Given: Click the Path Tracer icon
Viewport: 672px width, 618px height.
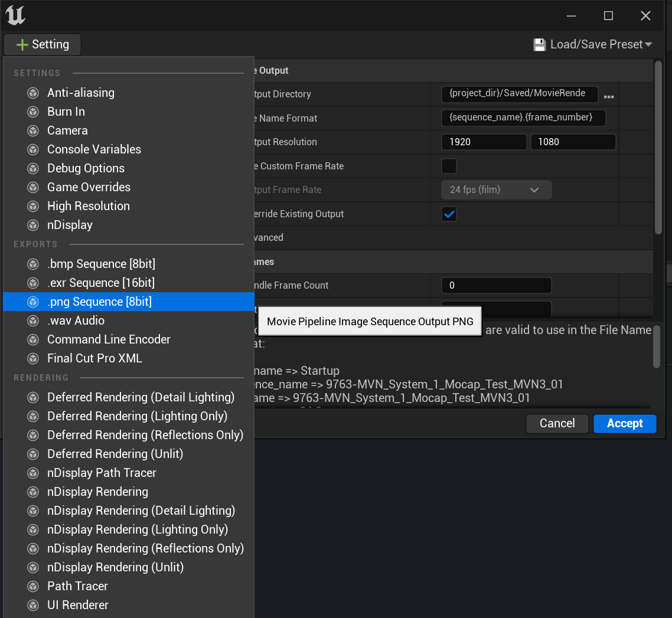Looking at the screenshot, I should 33,586.
